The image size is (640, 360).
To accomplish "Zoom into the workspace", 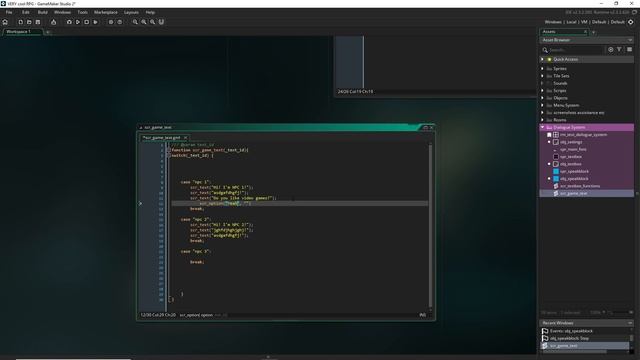I will tap(152, 22).
